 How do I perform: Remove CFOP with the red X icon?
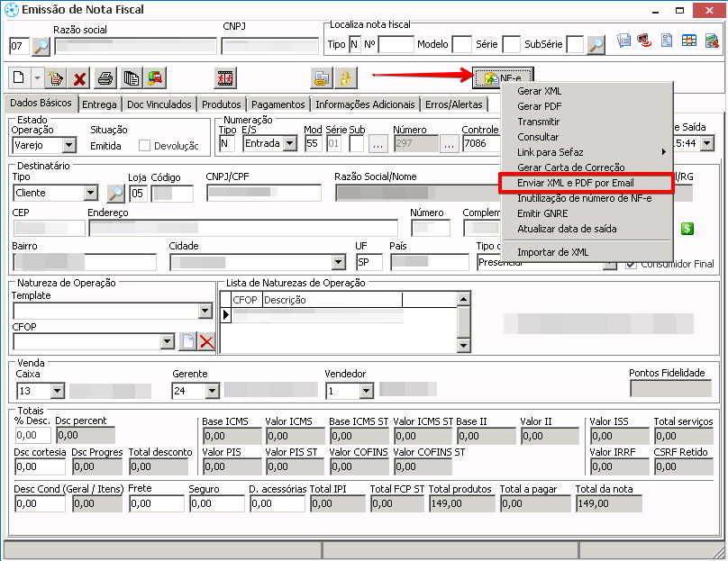(206, 342)
